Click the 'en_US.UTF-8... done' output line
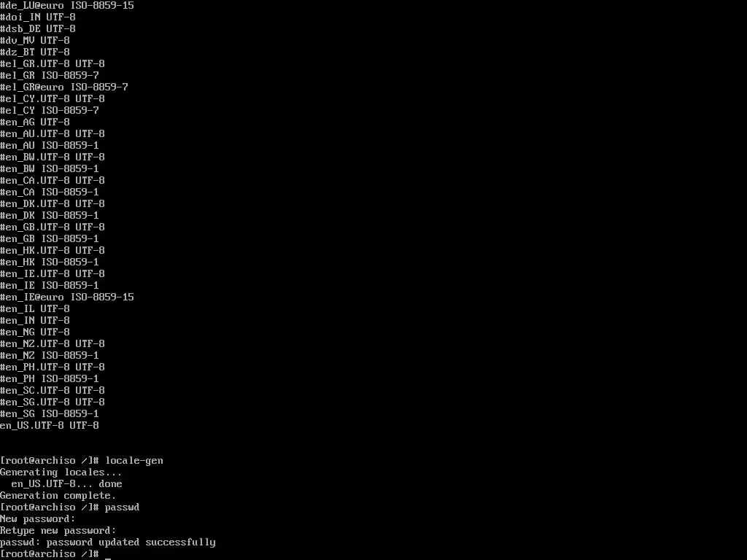747x560 pixels. 66,484
